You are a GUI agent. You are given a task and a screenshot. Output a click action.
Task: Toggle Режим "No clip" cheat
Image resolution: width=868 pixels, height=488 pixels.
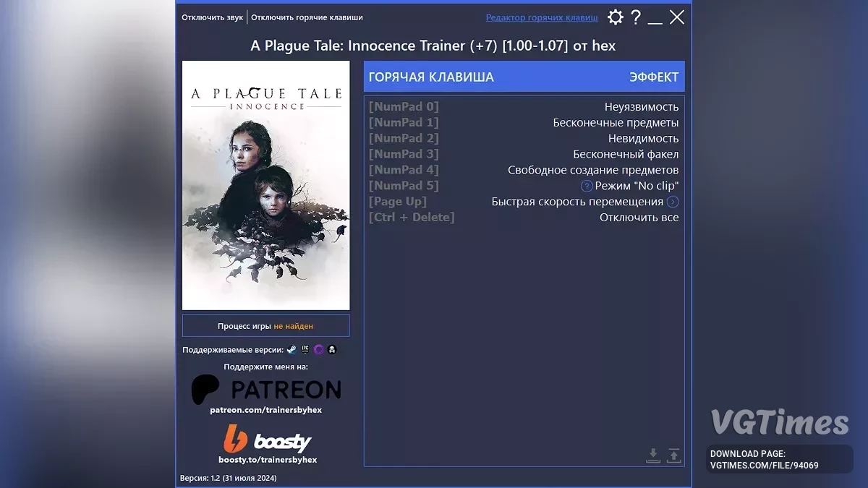(637, 187)
